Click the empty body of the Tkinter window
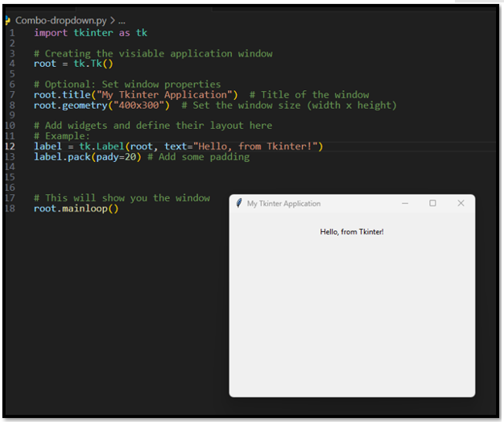 point(352,322)
